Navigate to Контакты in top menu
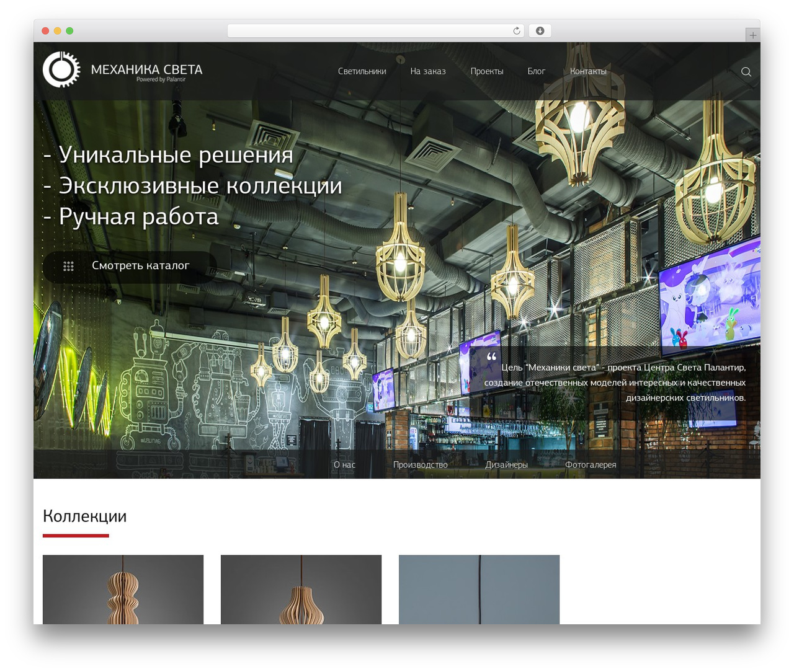Screen dimensions: 794x672 pyautogui.click(x=588, y=71)
